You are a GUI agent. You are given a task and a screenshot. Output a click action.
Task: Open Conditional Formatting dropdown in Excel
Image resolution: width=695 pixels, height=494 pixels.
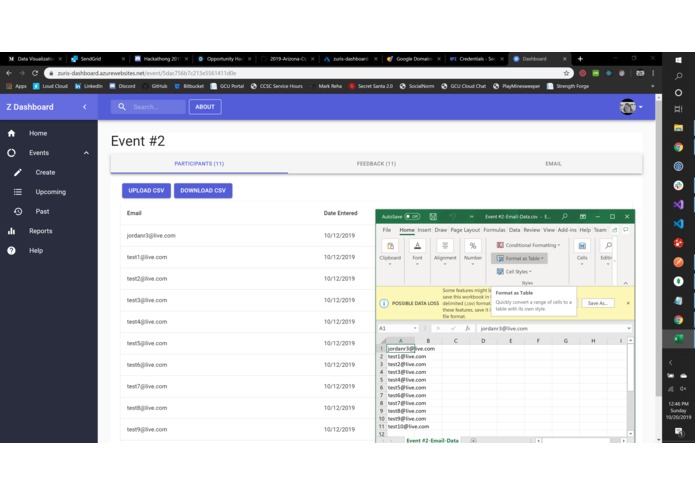tap(528, 245)
